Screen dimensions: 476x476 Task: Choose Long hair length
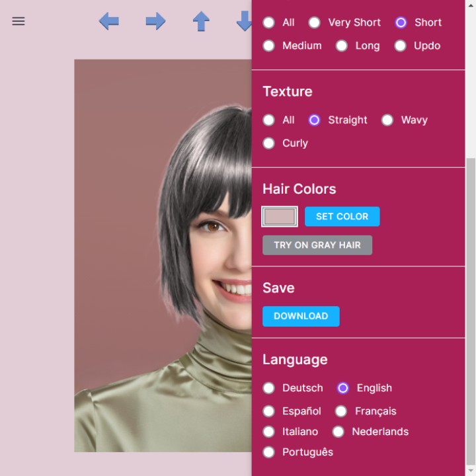[342, 46]
